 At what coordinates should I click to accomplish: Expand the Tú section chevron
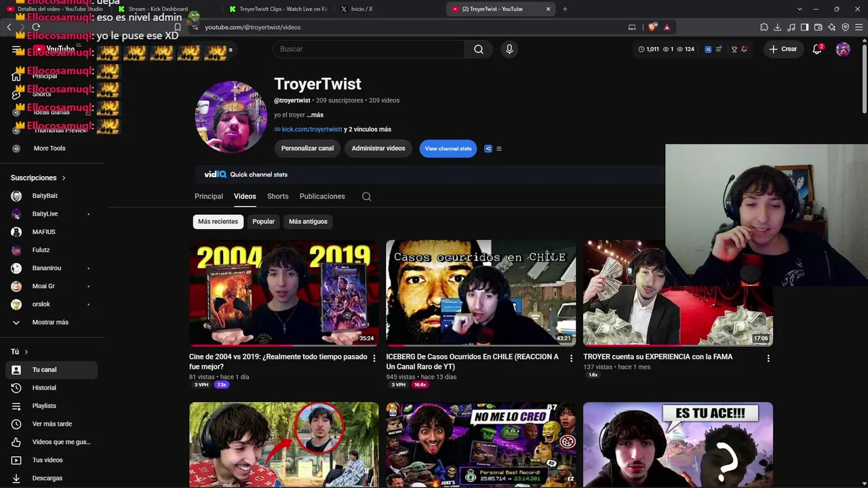point(26,352)
